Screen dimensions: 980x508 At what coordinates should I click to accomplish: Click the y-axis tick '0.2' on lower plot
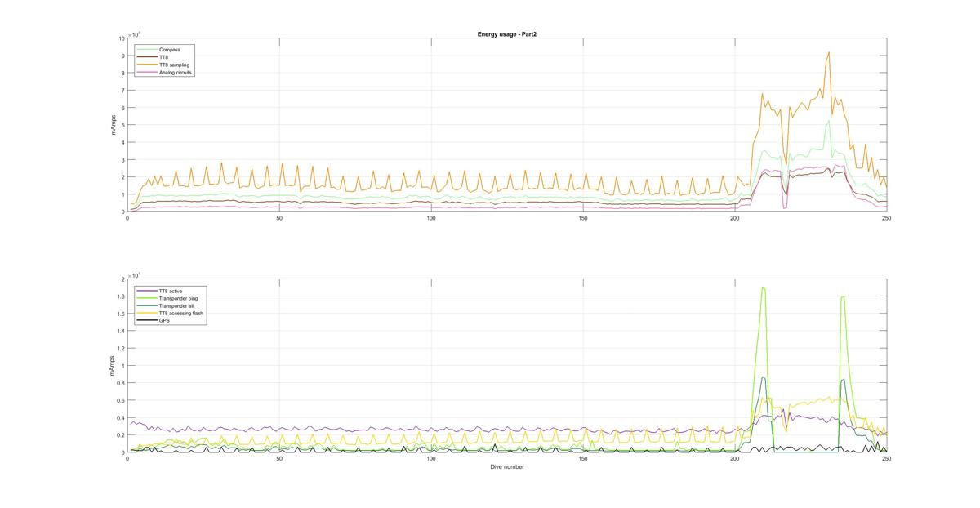point(121,435)
